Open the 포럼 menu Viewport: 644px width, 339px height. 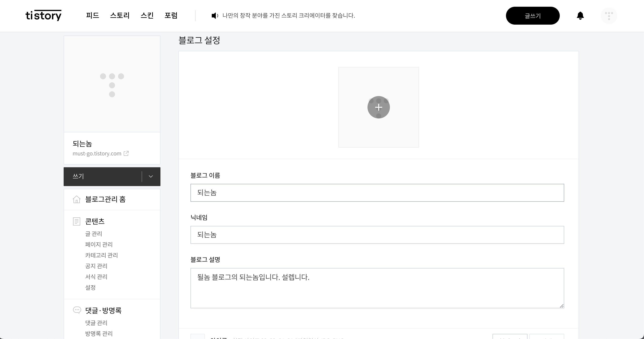point(171,15)
